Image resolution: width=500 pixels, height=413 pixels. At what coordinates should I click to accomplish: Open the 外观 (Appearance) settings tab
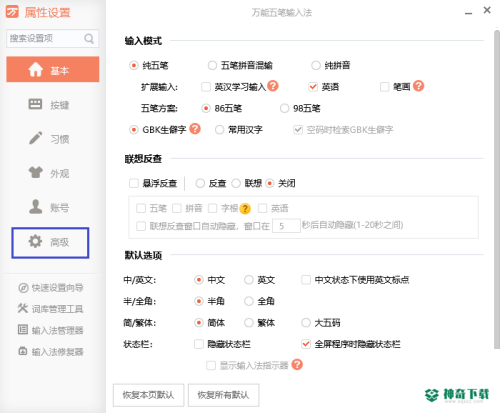[49, 173]
